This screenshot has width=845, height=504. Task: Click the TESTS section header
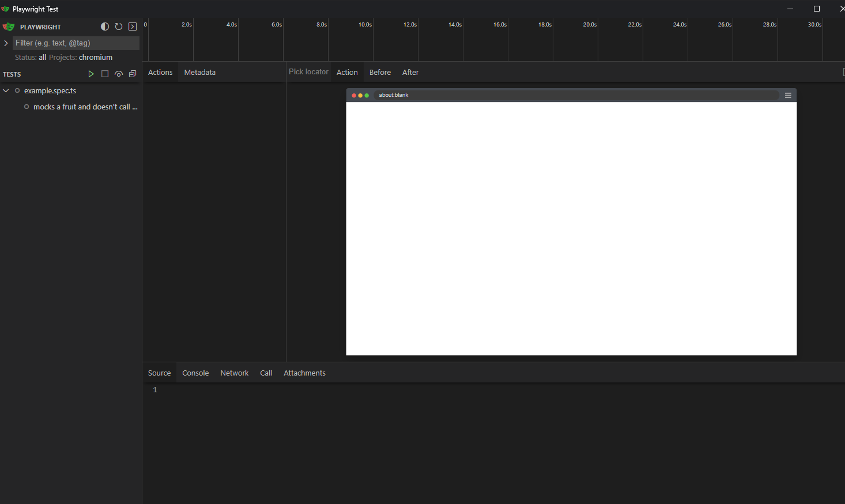(12, 74)
